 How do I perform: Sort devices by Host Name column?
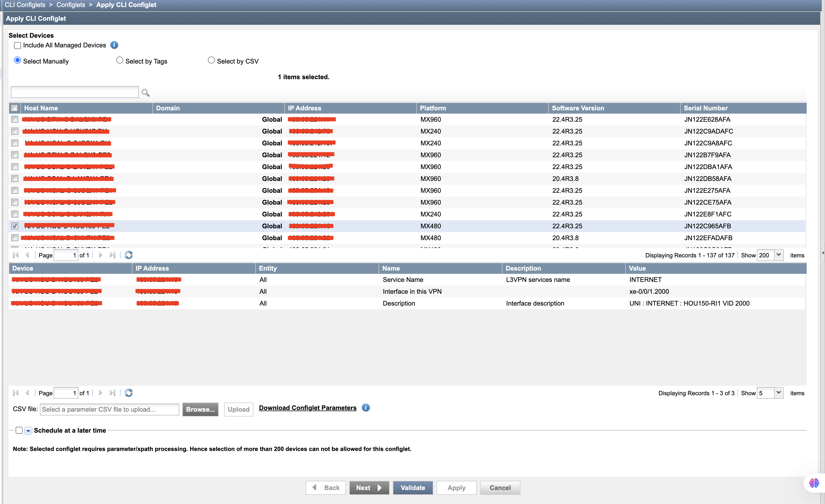(86, 108)
